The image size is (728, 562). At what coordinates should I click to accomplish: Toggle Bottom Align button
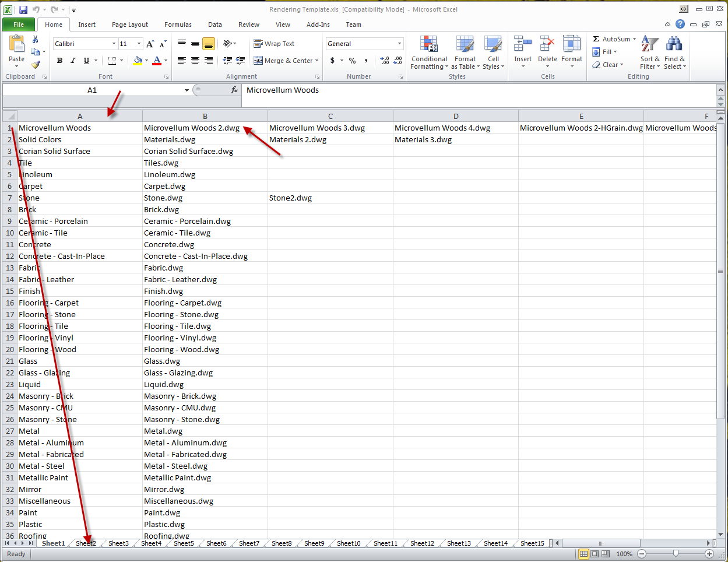pos(209,44)
